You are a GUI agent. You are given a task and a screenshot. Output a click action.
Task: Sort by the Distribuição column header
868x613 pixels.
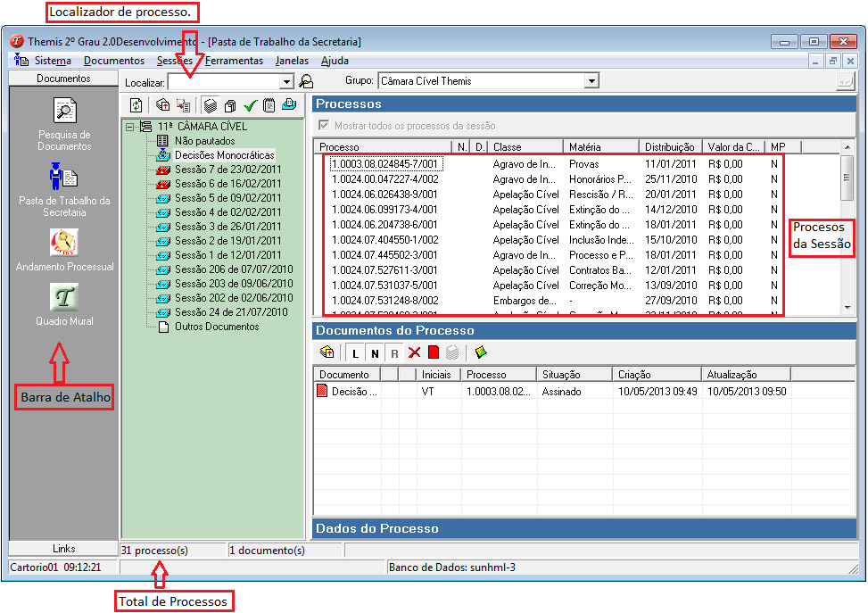[x=670, y=146]
